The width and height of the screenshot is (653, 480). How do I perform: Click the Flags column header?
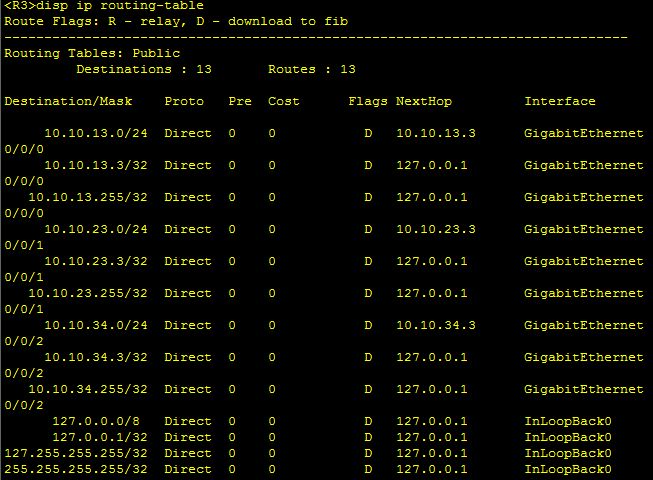coord(368,101)
